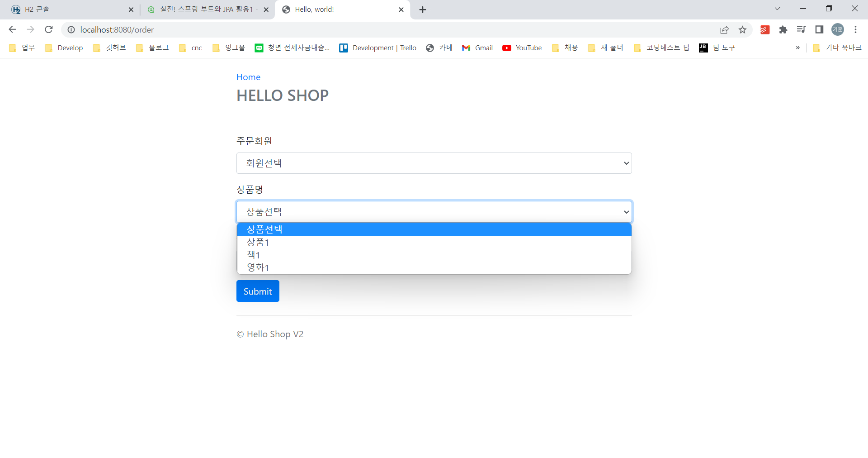Open the red Todoist extension icon
Viewport: 868px width, 458px height.
click(765, 29)
